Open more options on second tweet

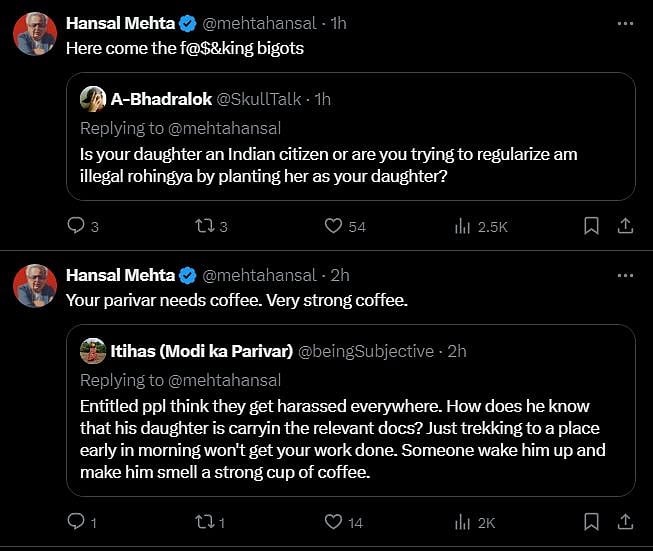(625, 275)
